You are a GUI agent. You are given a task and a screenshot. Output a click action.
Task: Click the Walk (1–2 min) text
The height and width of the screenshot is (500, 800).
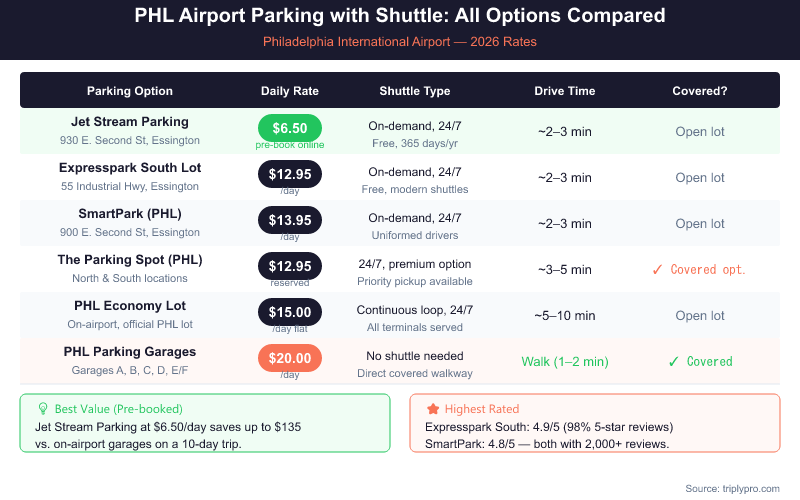pyautogui.click(x=565, y=361)
